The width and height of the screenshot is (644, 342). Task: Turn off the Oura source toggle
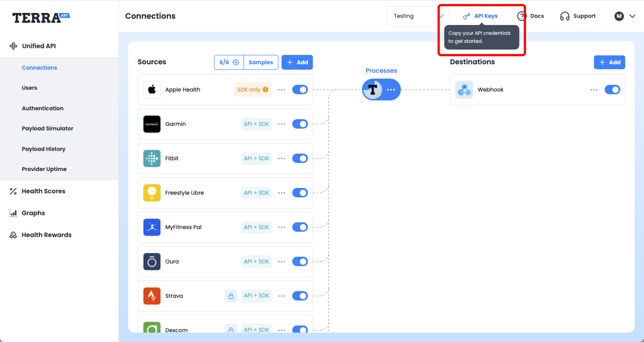pyautogui.click(x=300, y=262)
